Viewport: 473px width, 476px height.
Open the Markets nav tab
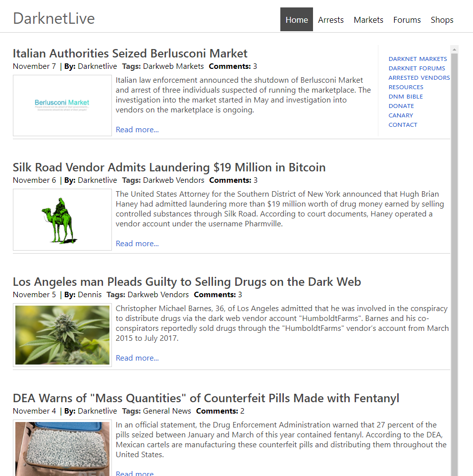tap(368, 20)
